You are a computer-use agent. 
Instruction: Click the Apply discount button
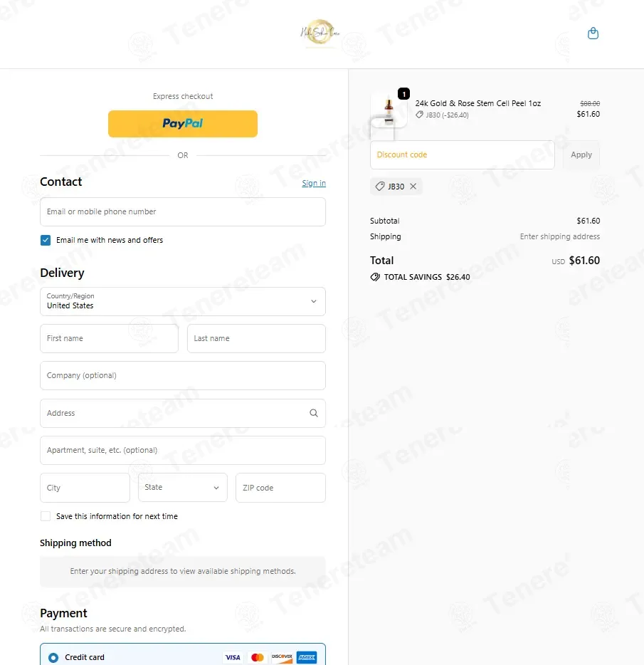point(581,155)
